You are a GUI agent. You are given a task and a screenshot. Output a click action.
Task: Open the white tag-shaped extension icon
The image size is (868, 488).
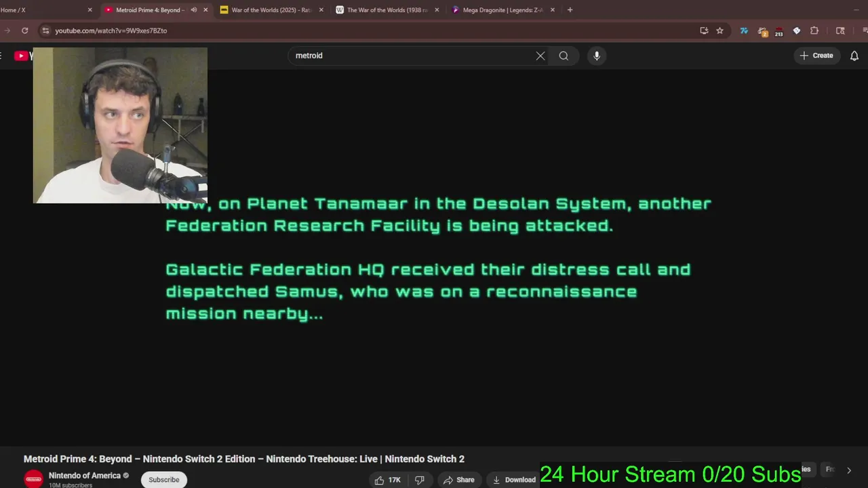click(x=797, y=30)
